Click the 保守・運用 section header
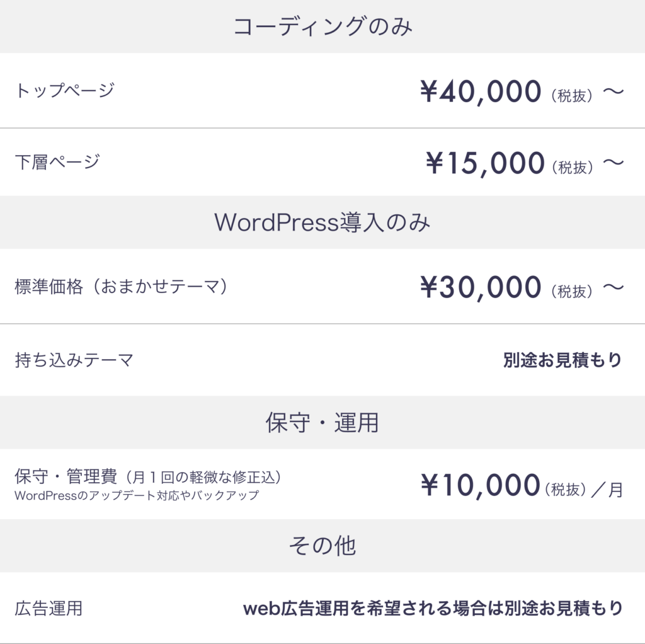Image resolution: width=645 pixels, height=644 pixels. point(322,423)
